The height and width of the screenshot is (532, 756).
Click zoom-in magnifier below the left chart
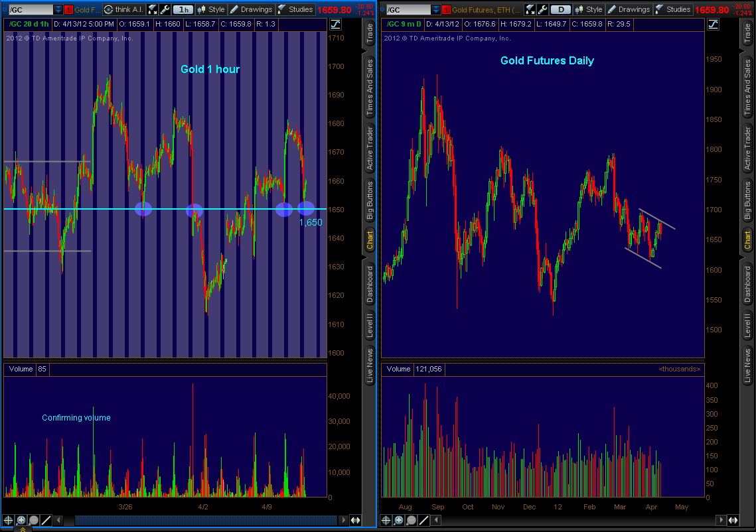[21, 521]
